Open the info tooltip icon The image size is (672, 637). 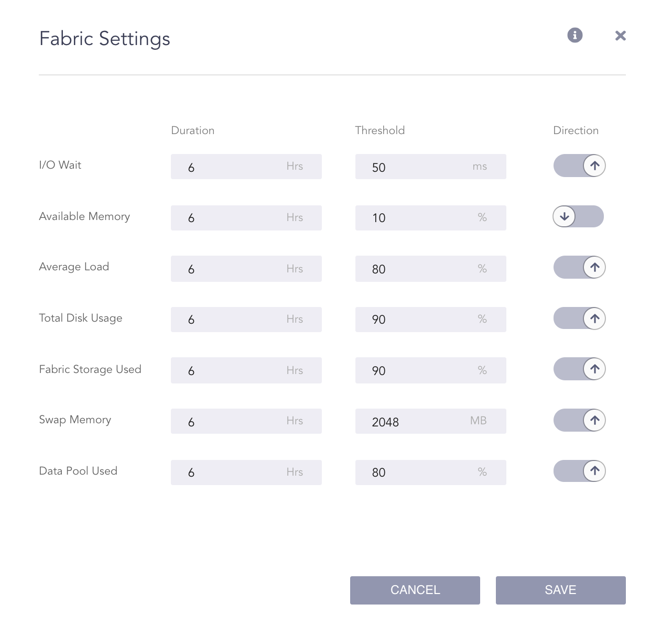click(575, 35)
